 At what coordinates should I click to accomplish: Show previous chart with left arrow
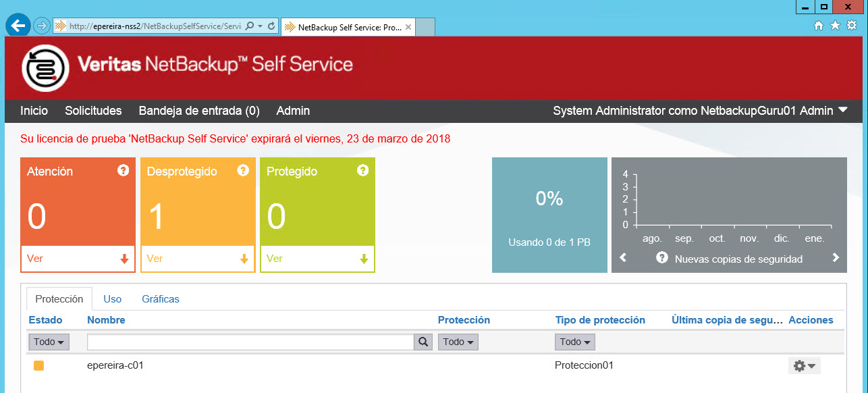click(x=623, y=257)
